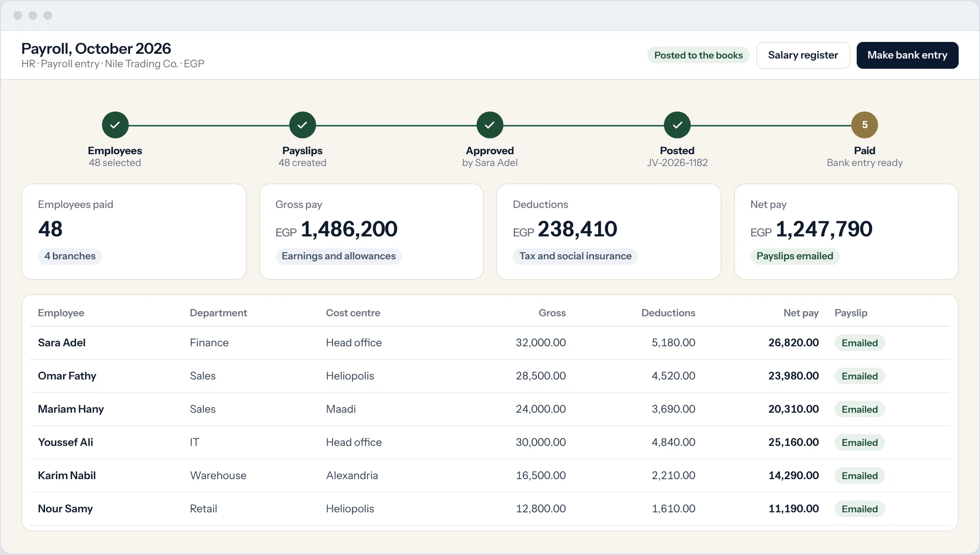The image size is (980, 555).
Task: Click Karim Nabil's net pay 14,290.00
Action: (x=793, y=476)
